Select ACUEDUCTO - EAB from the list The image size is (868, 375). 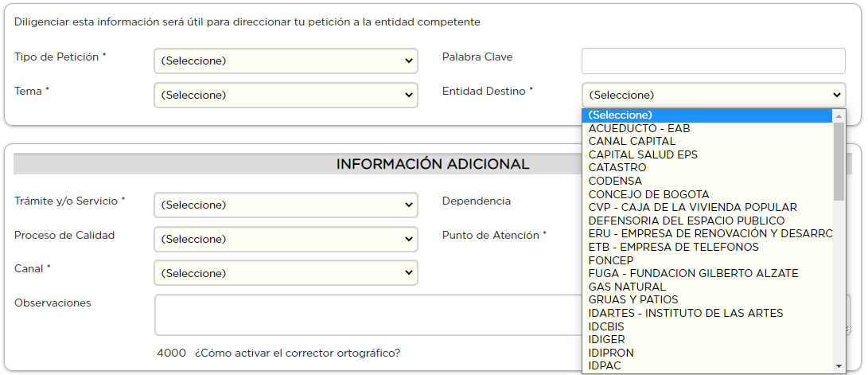tap(639, 128)
